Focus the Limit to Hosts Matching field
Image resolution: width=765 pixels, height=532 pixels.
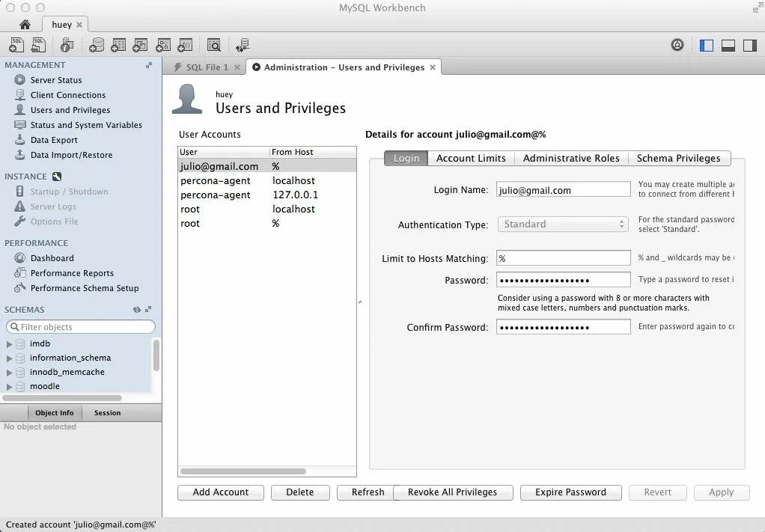coord(563,258)
